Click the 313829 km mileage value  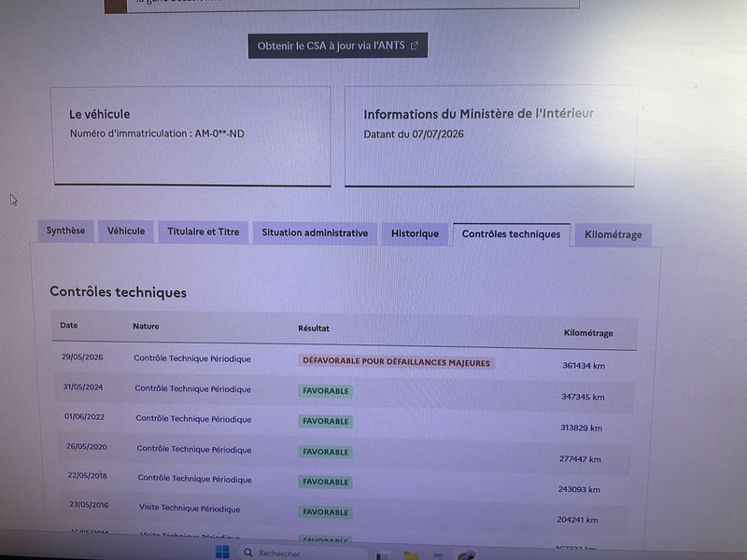(x=581, y=427)
